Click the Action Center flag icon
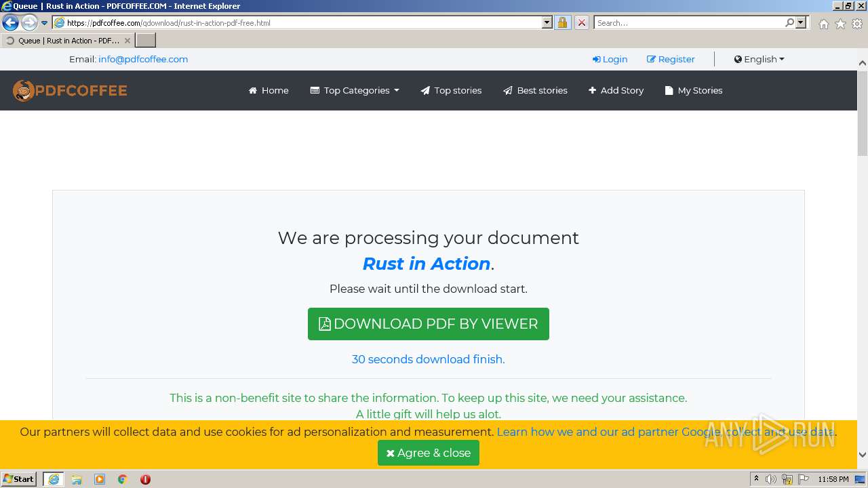Viewport: 868px width, 488px height. point(804,479)
